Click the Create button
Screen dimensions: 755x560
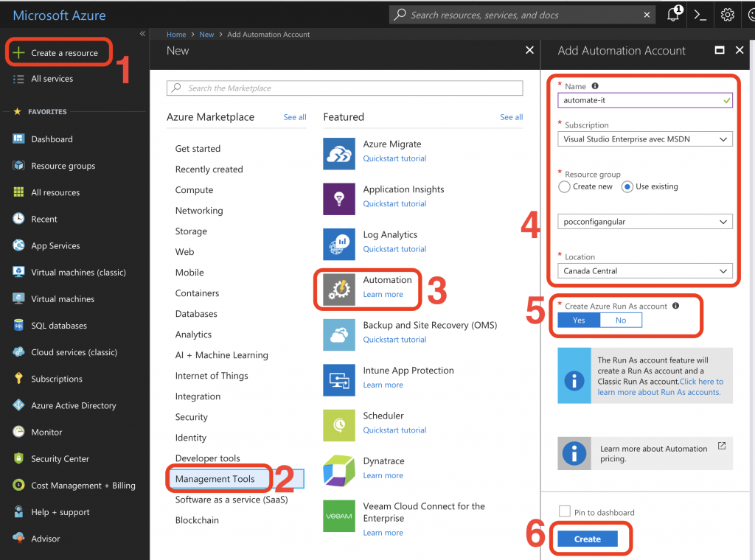coord(588,539)
